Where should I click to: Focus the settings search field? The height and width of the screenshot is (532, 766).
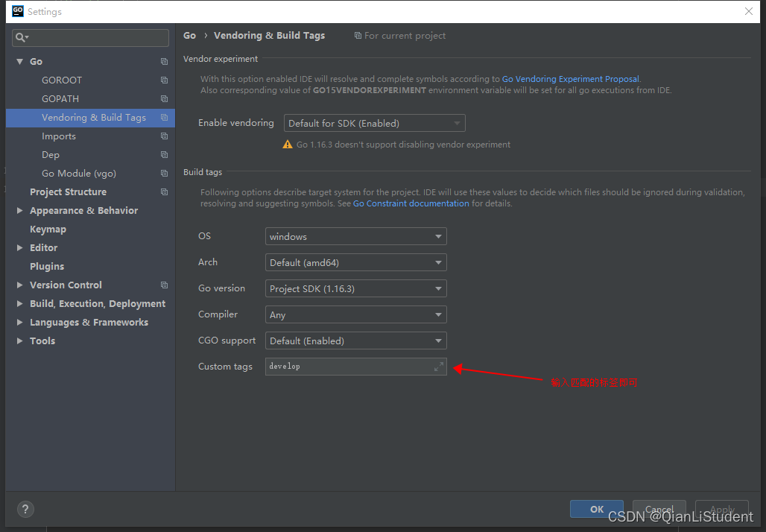coord(90,37)
